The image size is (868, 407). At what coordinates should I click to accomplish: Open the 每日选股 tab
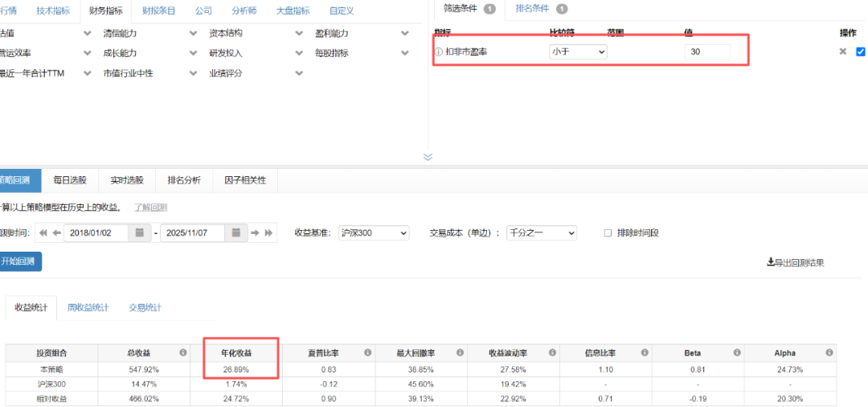(x=70, y=180)
